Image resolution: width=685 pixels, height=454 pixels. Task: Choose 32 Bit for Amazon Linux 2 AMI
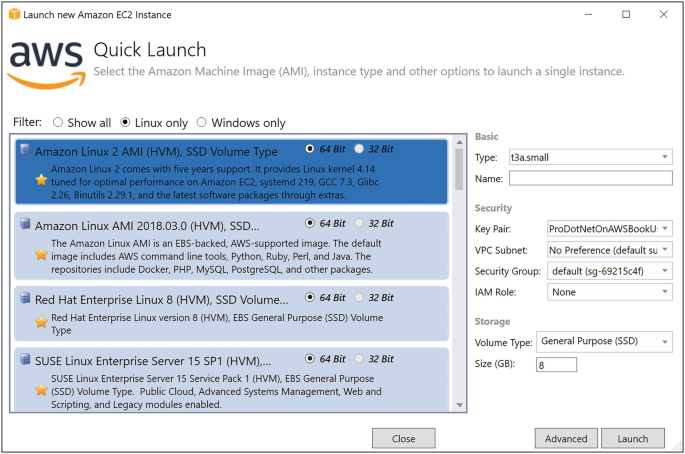tap(374, 149)
